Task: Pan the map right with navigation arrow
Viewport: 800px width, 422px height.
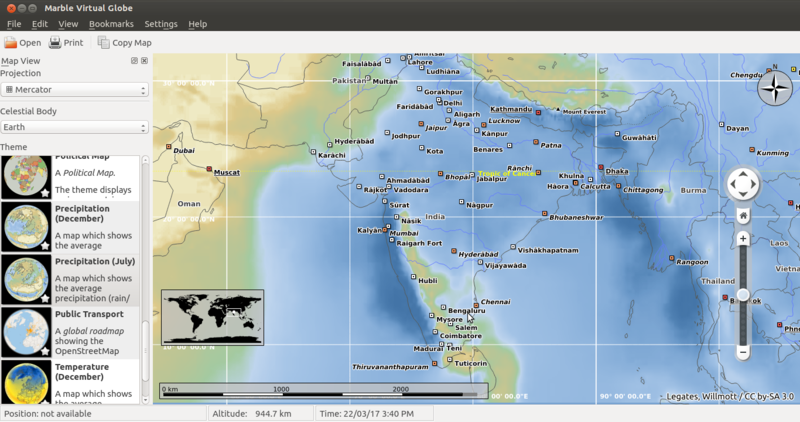Action: tap(753, 184)
